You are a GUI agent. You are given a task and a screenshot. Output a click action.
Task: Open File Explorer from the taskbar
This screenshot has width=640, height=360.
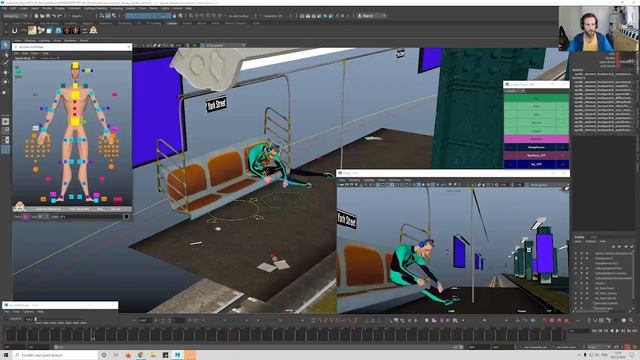tap(153, 355)
